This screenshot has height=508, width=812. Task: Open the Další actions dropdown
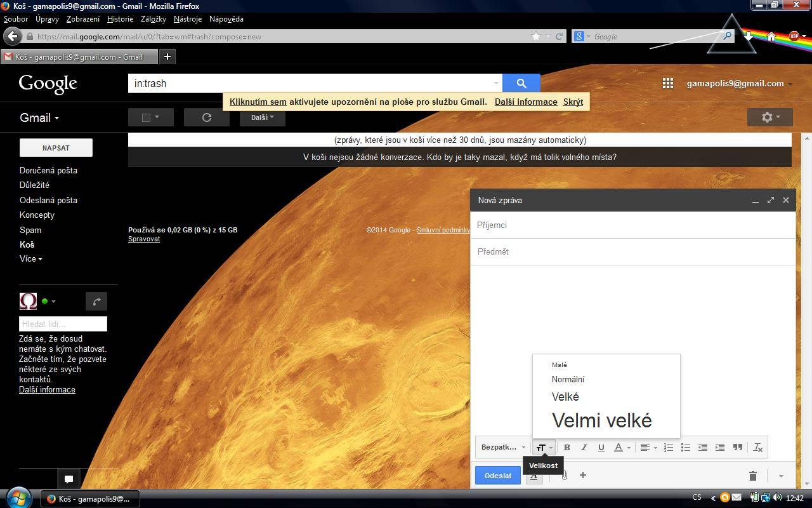(x=262, y=117)
